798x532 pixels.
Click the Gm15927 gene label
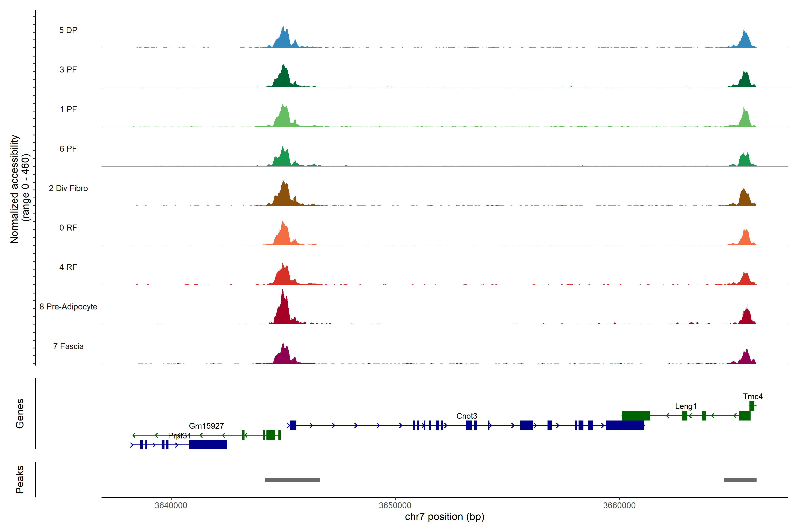pyautogui.click(x=206, y=426)
